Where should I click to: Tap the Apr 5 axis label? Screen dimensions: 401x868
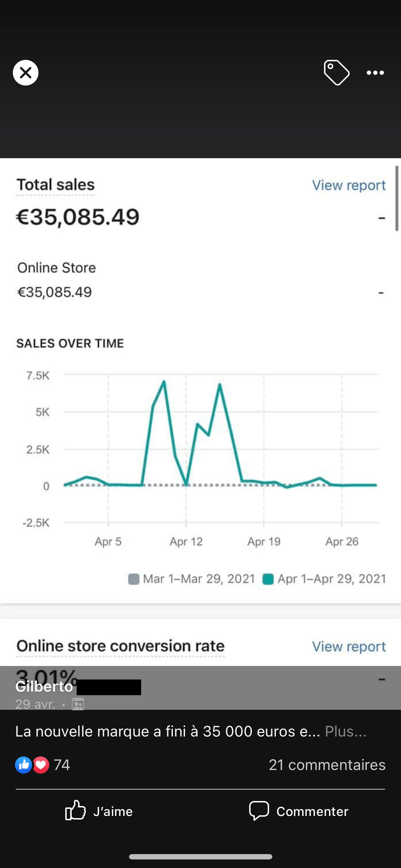pyautogui.click(x=108, y=542)
